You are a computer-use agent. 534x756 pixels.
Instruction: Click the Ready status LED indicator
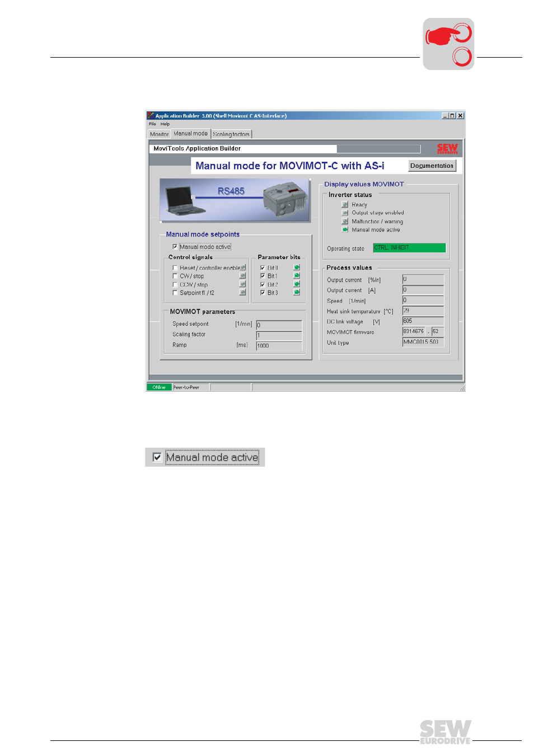click(x=345, y=204)
